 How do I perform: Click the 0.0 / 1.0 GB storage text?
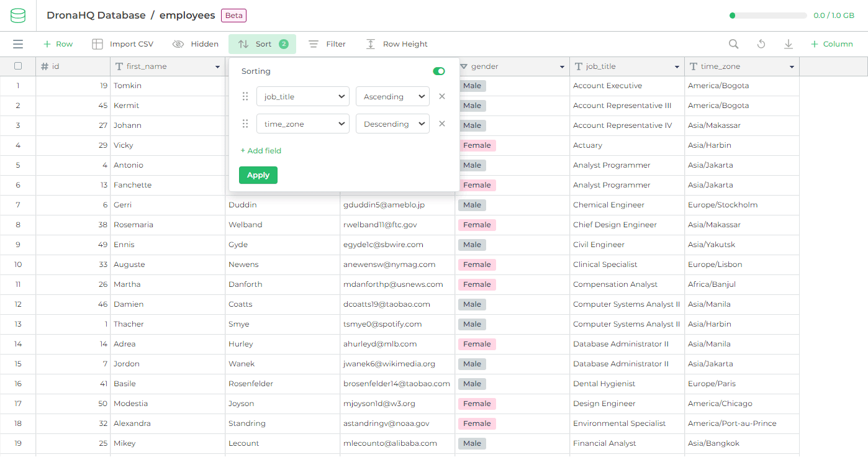pyautogui.click(x=834, y=16)
